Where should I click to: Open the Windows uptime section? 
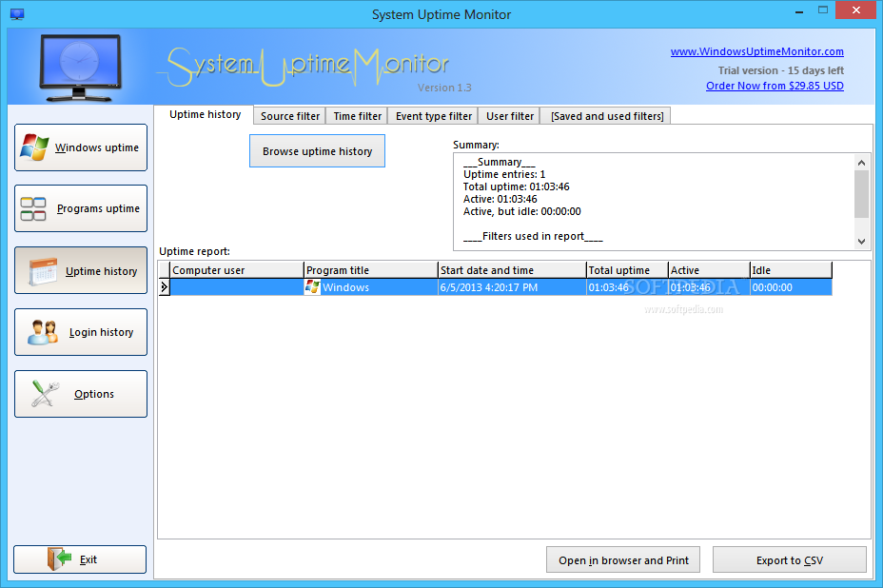pos(81,147)
